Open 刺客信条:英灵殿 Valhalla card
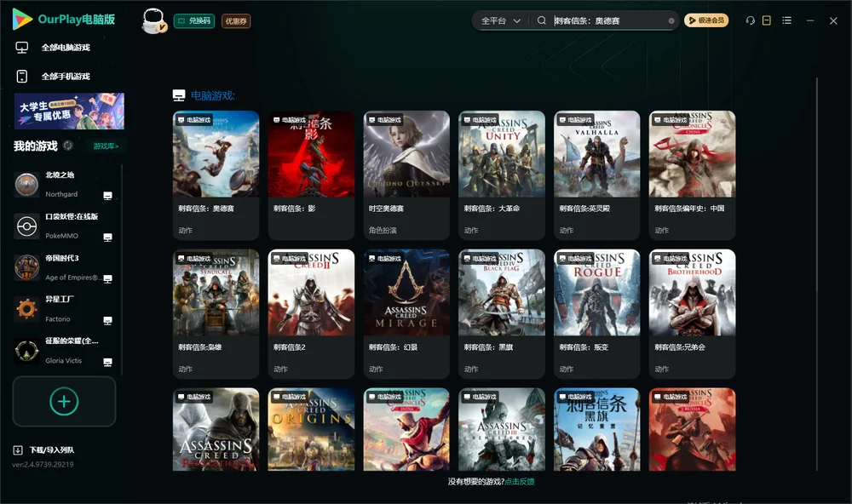This screenshot has width=852, height=504. (x=596, y=175)
